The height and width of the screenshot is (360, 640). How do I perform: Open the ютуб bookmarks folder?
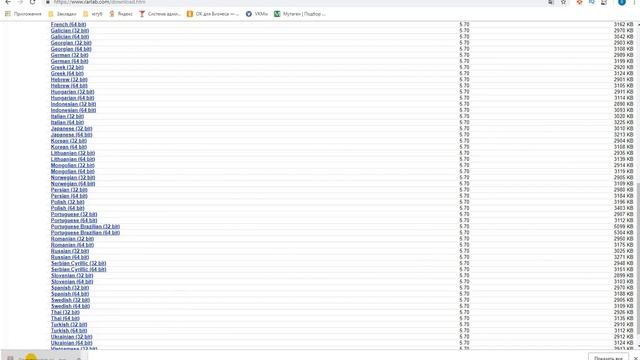click(x=93, y=14)
